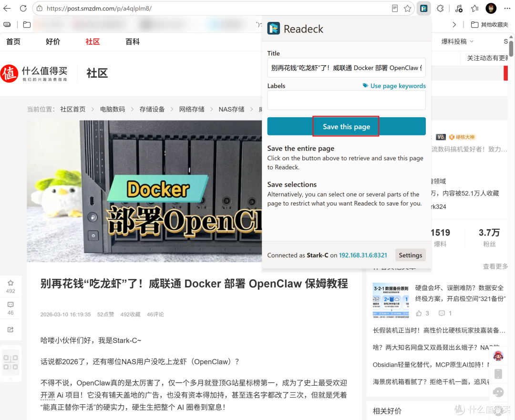Open the user profile avatar
Image resolution: width=515 pixels, height=420 pixels.
coord(491,9)
